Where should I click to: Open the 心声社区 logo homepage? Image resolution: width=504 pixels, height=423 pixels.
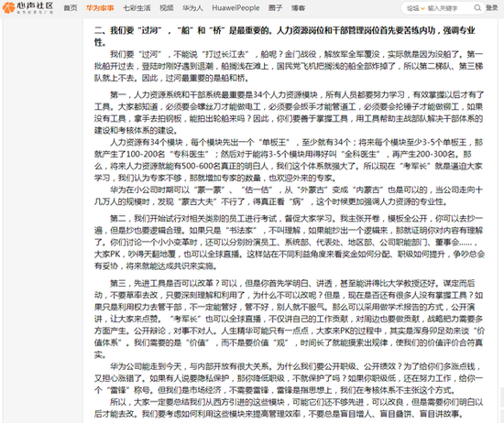pos(28,7)
